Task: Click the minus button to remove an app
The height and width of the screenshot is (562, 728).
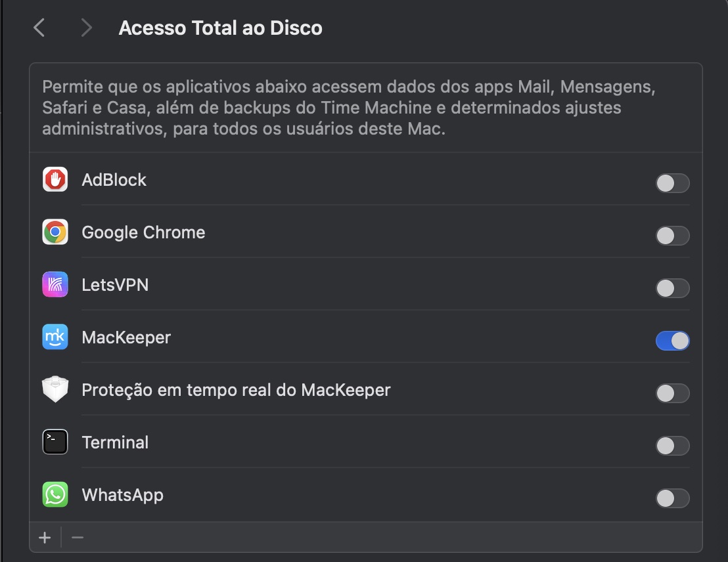Action: tap(78, 537)
